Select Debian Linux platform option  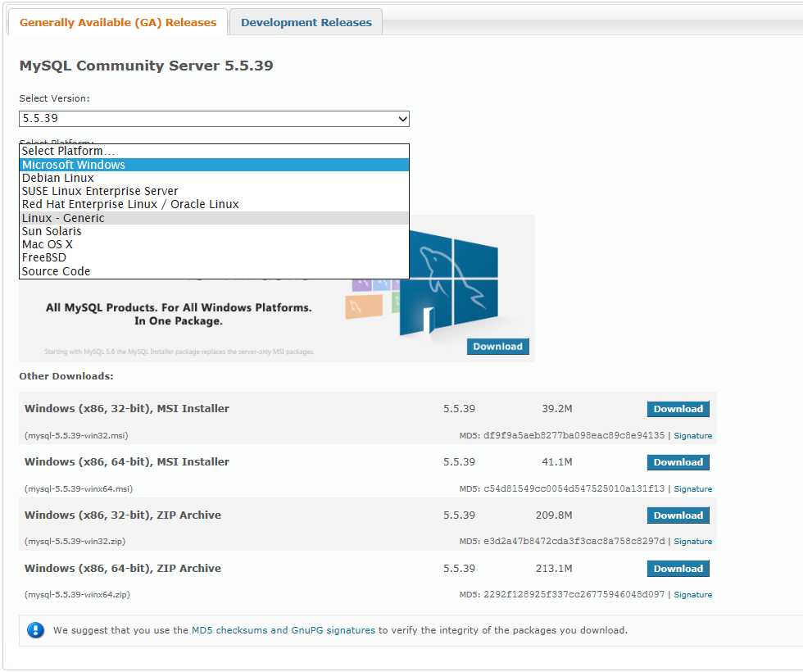[214, 178]
